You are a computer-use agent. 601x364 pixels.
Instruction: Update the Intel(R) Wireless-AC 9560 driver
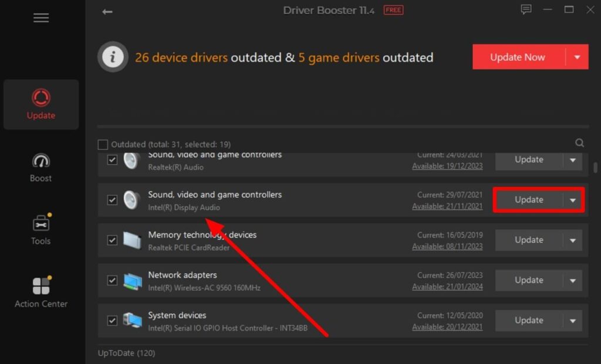(529, 281)
